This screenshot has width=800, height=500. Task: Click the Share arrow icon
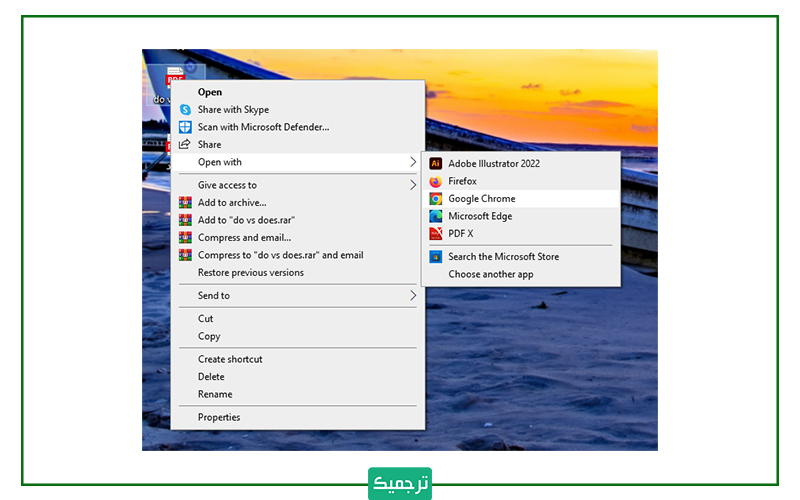coord(185,144)
